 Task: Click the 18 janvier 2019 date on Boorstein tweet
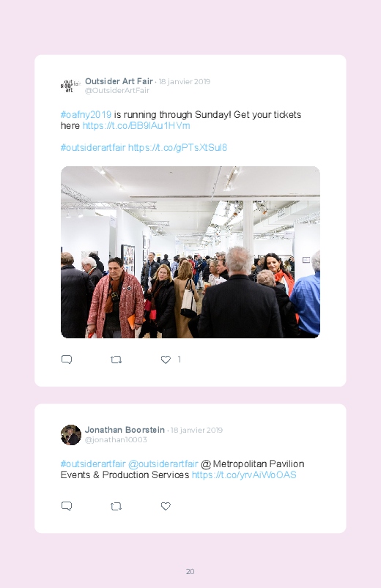[196, 430]
